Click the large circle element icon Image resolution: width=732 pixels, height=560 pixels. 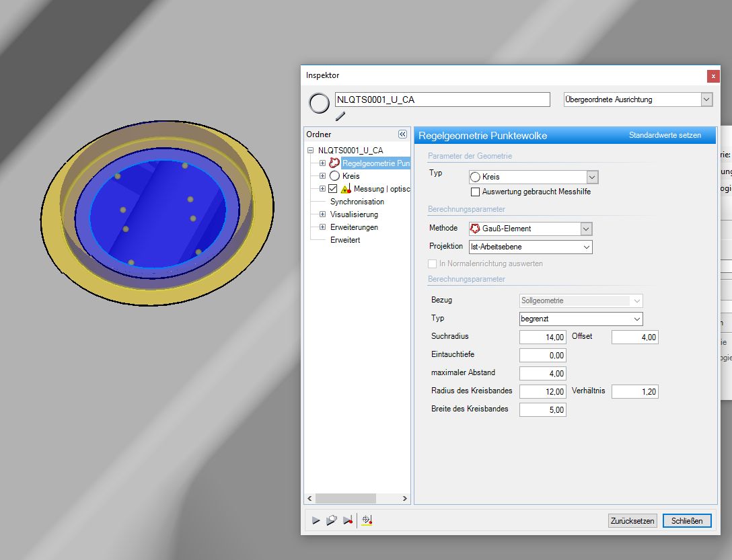[320, 103]
